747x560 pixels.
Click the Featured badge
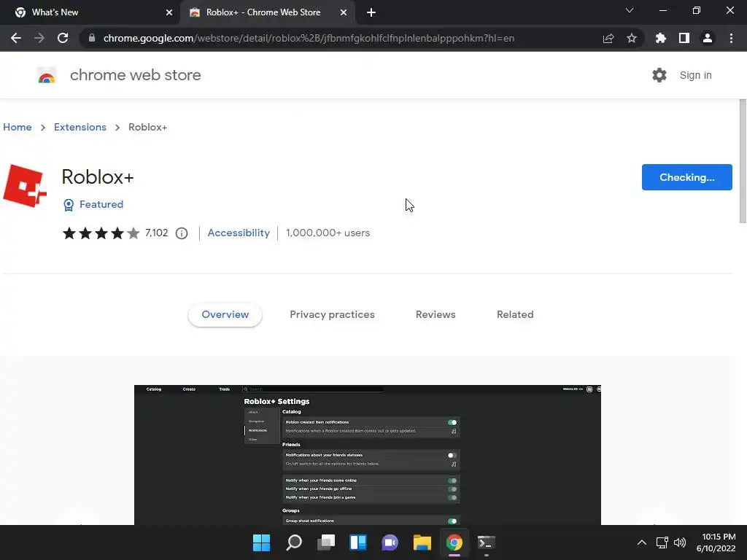tap(93, 204)
